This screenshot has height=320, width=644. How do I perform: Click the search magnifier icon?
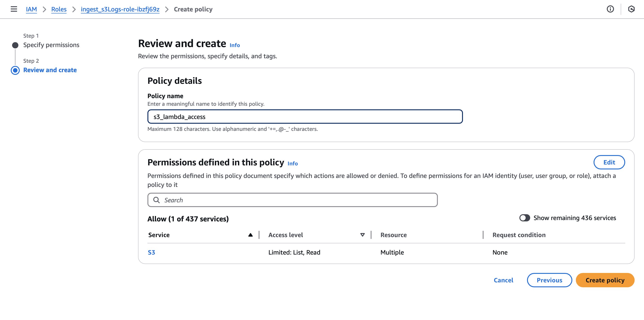click(x=156, y=200)
